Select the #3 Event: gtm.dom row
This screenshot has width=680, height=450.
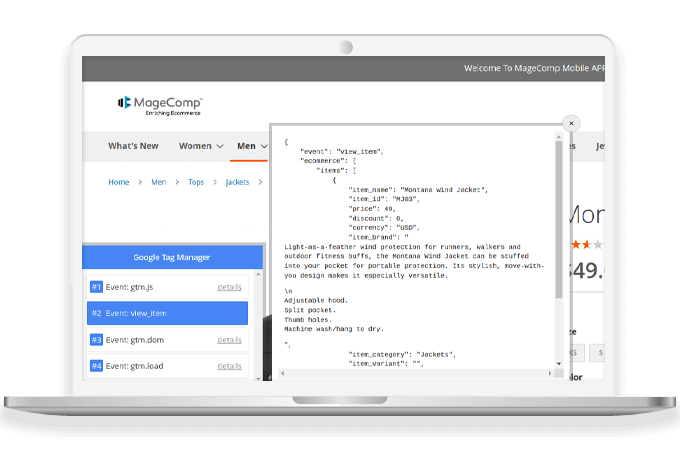(x=167, y=340)
